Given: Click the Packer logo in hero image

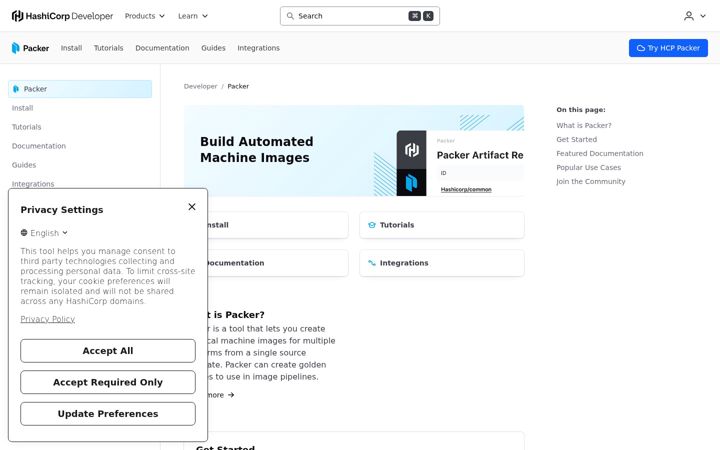Looking at the screenshot, I should (411, 183).
